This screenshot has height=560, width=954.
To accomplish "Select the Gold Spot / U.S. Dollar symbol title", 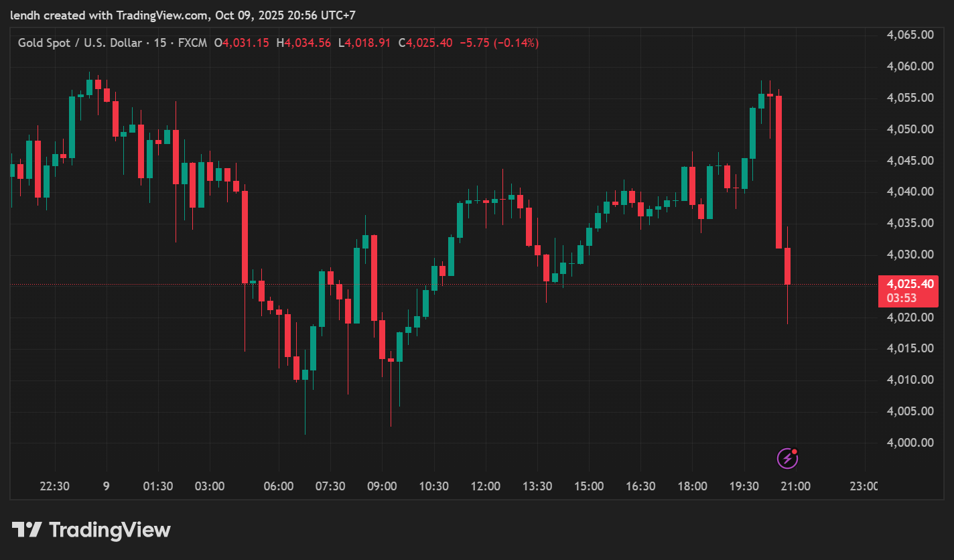I will 80,43.
